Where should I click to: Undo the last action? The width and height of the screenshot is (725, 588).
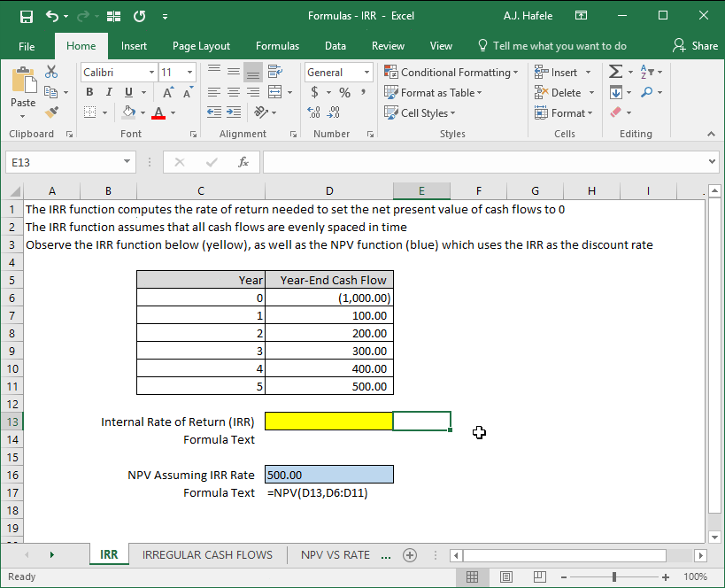(51, 17)
